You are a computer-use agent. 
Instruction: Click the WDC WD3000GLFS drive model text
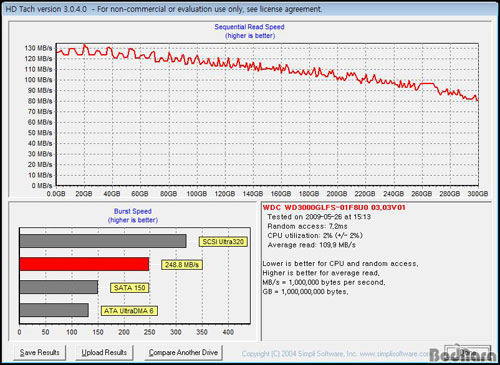click(x=334, y=208)
